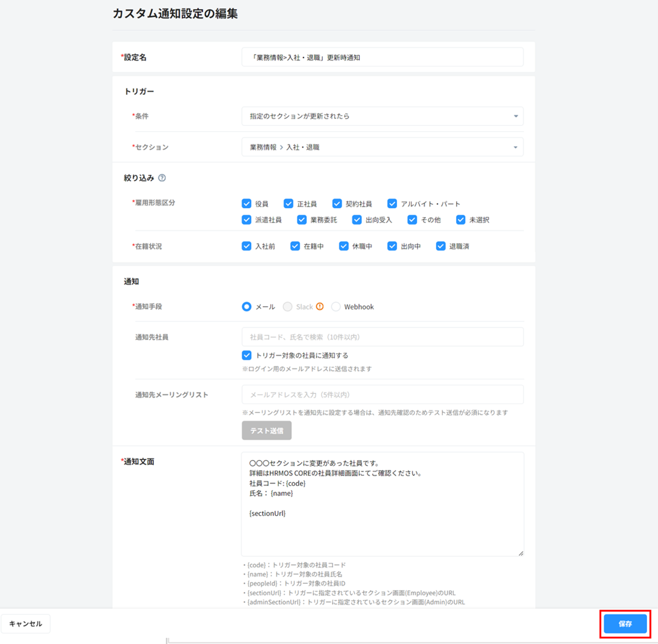The image size is (658, 644).
Task: Toggle the 正社員 checkbox
Action: (x=288, y=204)
